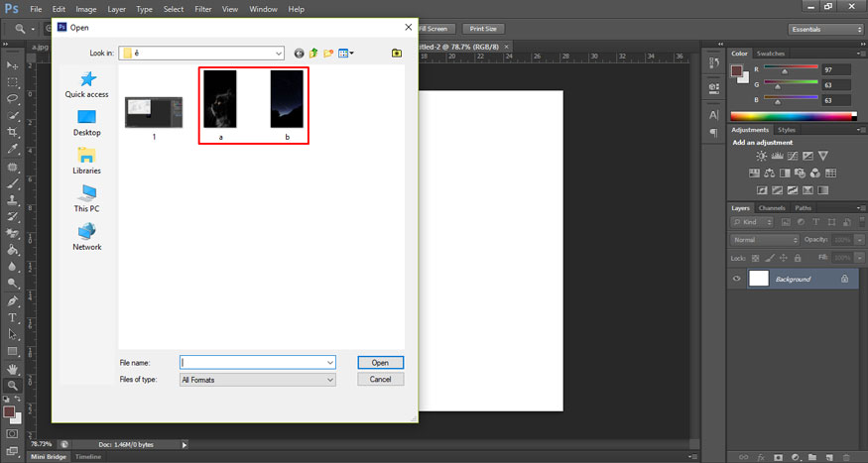This screenshot has height=463, width=868.
Task: Select the Dodge tool
Action: coord(12,284)
